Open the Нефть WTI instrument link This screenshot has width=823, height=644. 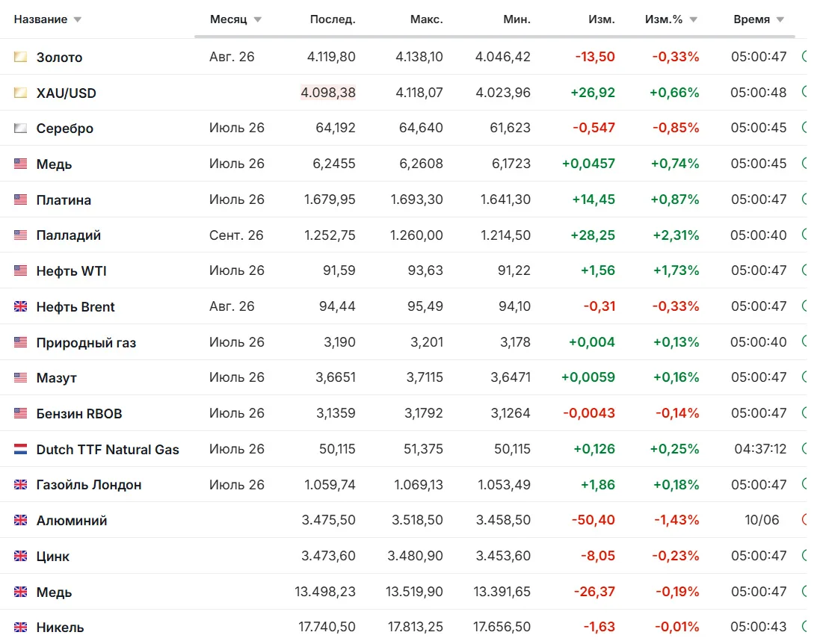pyautogui.click(x=71, y=270)
